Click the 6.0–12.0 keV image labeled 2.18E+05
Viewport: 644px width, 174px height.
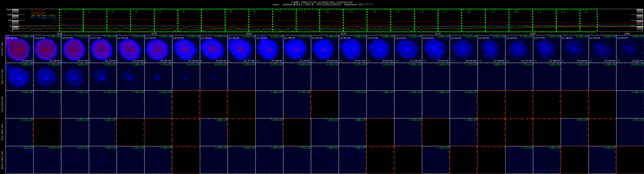pyautogui.click(x=47, y=77)
